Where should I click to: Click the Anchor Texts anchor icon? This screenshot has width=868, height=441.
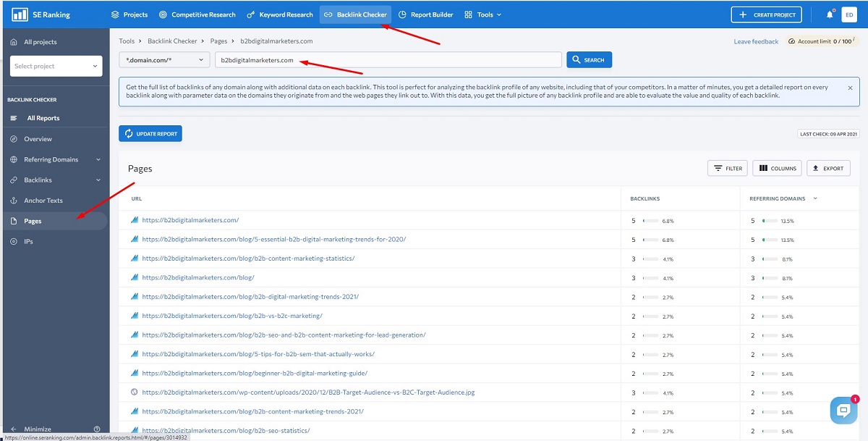pyautogui.click(x=14, y=201)
